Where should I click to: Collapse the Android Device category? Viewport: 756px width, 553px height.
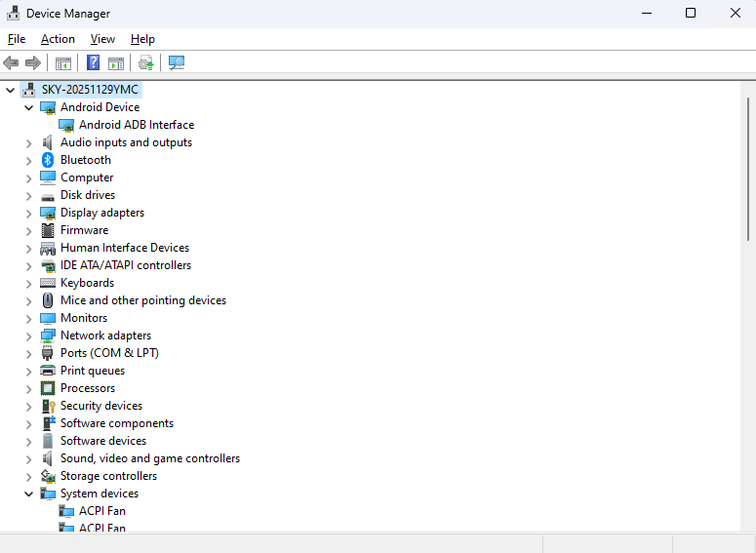[29, 107]
